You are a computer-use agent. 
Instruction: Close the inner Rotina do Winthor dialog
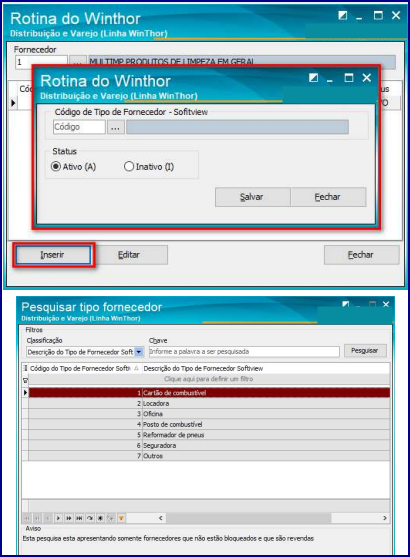click(367, 78)
